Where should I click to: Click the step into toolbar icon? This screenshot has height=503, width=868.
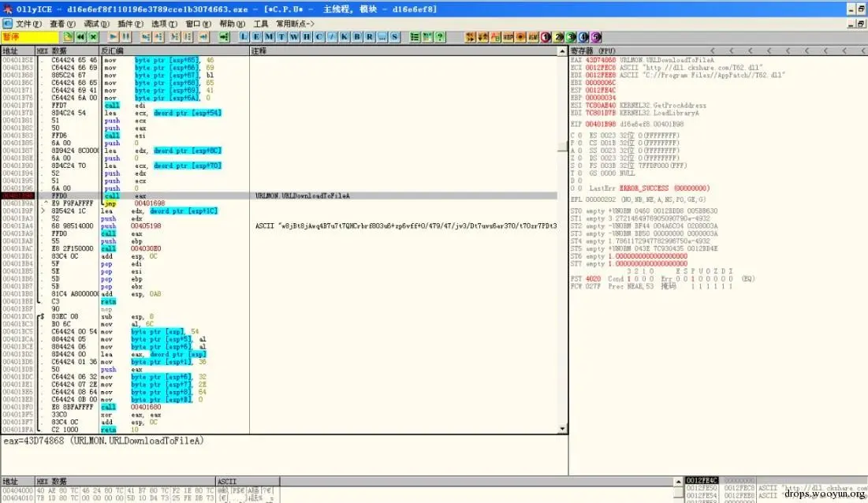pyautogui.click(x=146, y=37)
